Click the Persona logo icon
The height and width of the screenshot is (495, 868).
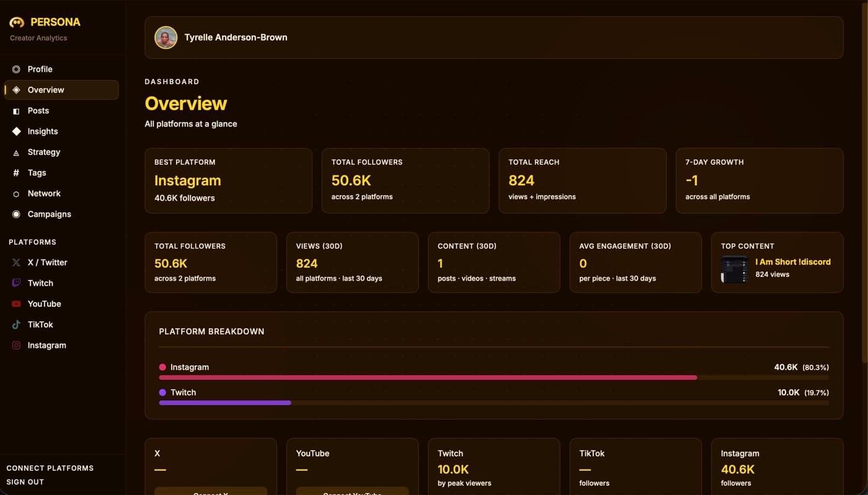pyautogui.click(x=17, y=22)
